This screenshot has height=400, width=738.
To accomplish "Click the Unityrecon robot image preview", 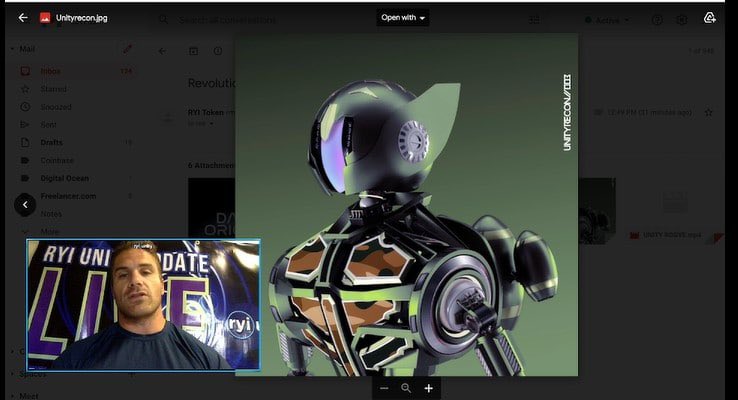I will click(407, 204).
